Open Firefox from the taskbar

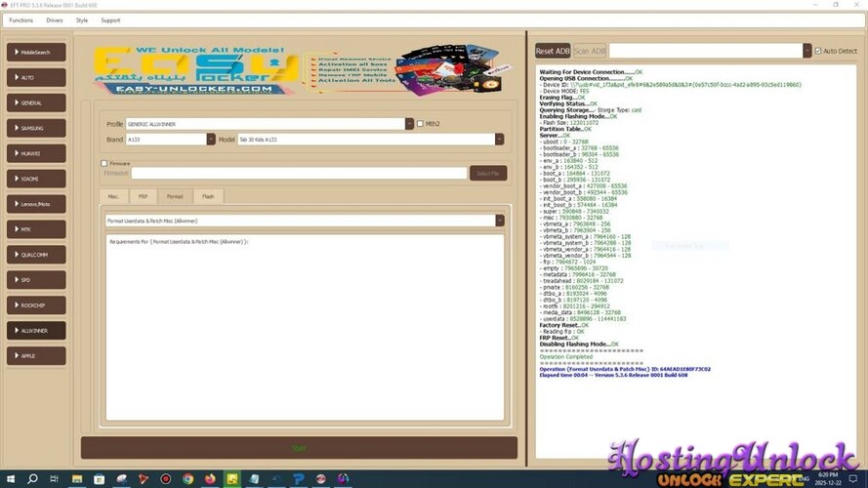click(210, 479)
